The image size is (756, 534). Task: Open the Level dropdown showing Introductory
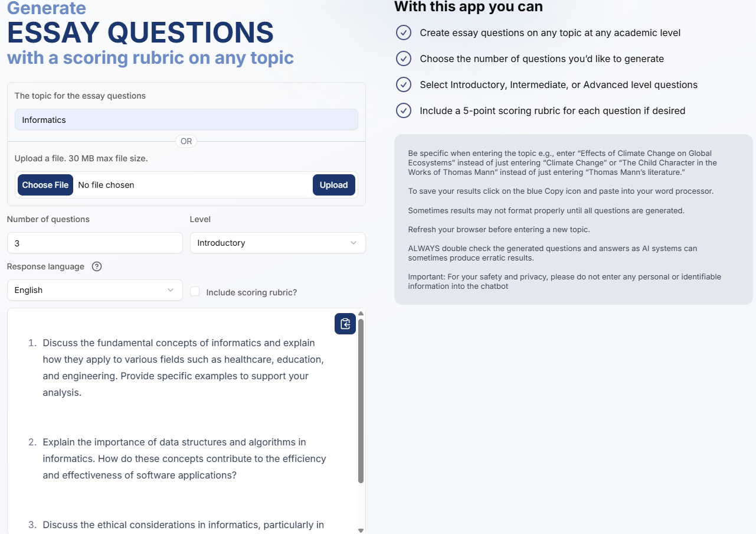[x=277, y=243]
